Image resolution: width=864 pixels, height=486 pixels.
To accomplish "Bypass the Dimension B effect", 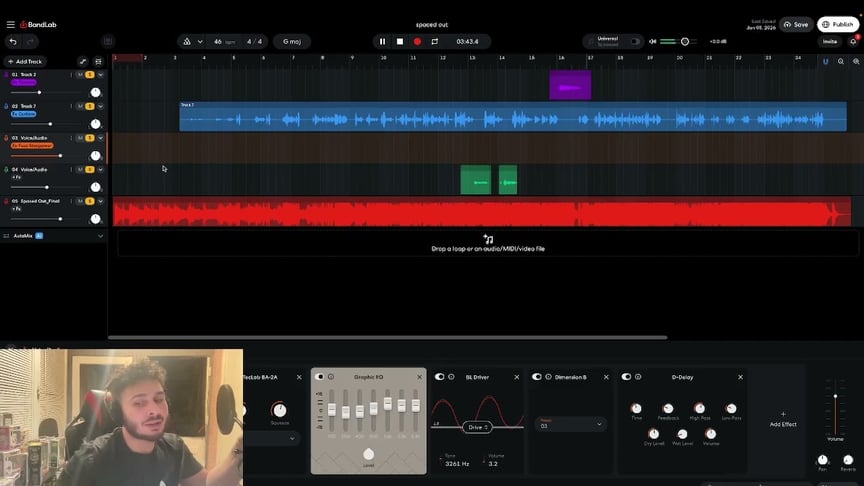I will click(x=537, y=377).
